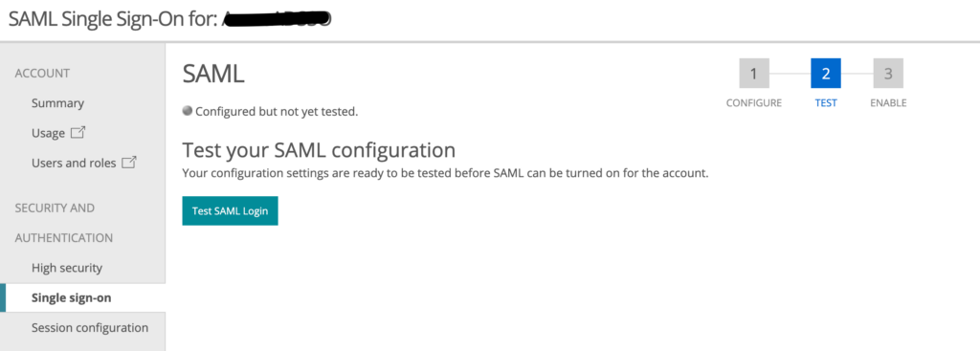This screenshot has height=351, width=980.
Task: Click the Test SAML Login button
Action: pyautogui.click(x=230, y=211)
